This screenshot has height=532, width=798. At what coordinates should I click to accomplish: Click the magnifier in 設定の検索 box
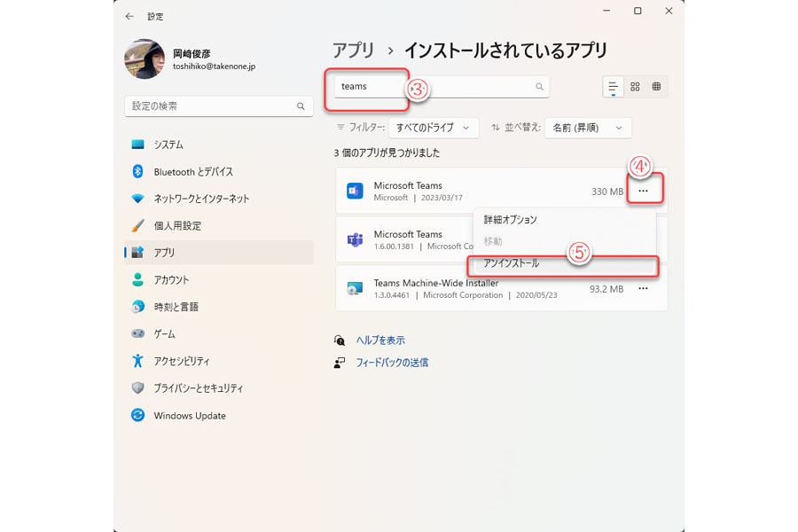point(301,106)
